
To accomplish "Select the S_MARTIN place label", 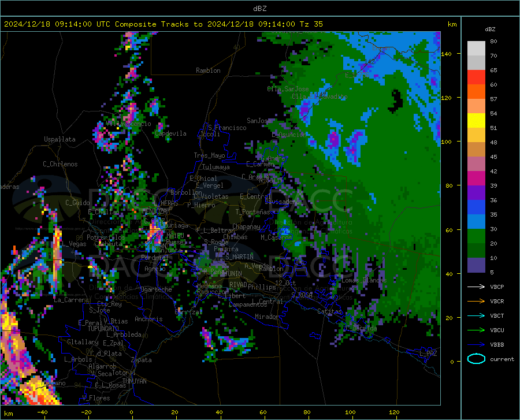I will point(239,257).
